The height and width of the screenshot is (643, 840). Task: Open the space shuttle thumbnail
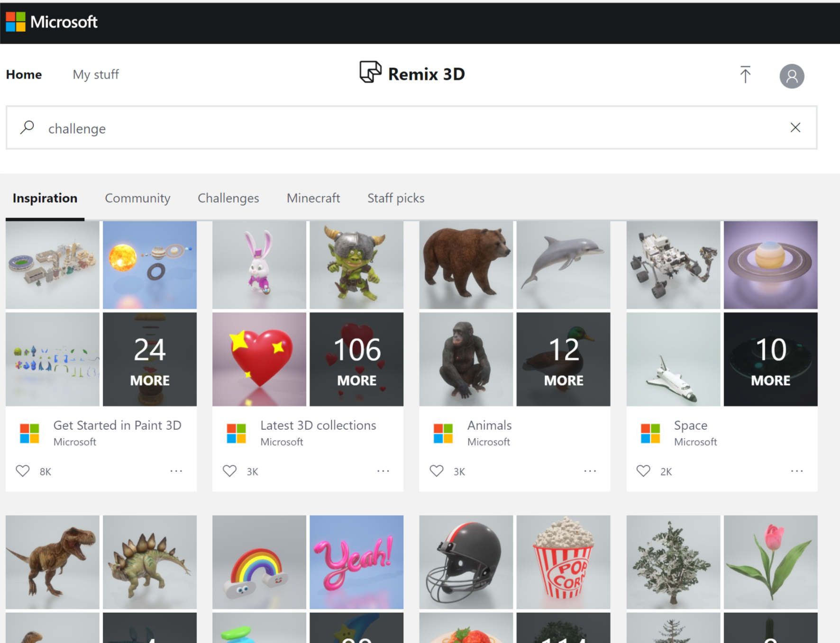[x=673, y=359]
